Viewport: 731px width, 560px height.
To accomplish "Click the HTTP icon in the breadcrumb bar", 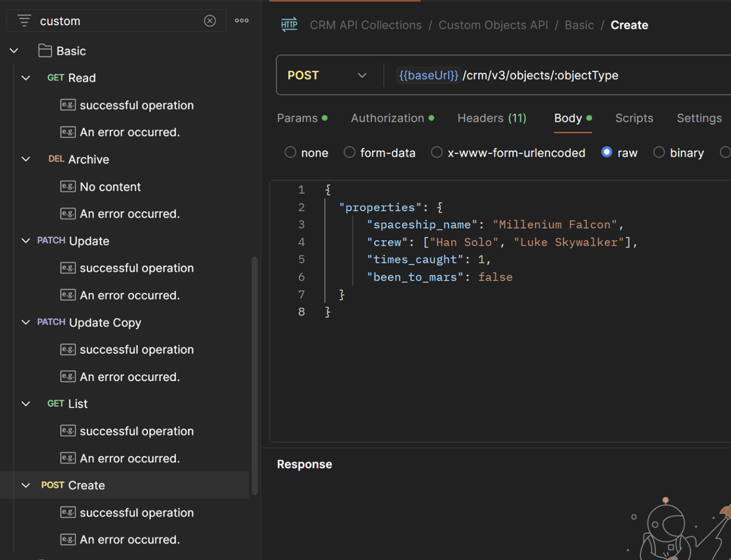I will [289, 24].
